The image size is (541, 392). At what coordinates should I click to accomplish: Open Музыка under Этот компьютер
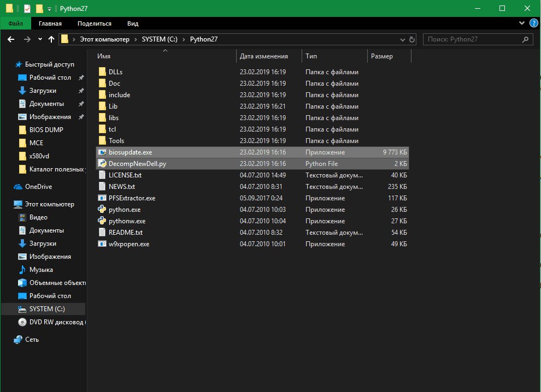coord(41,270)
